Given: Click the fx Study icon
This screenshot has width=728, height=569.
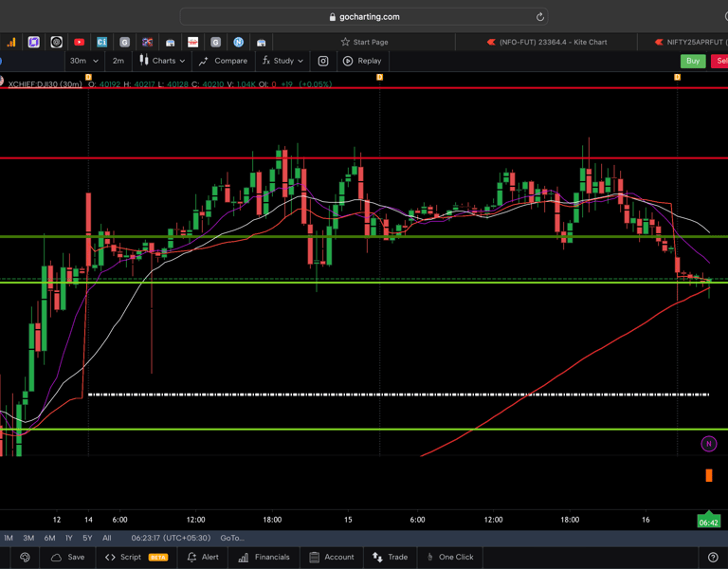Looking at the screenshot, I should coord(266,61).
